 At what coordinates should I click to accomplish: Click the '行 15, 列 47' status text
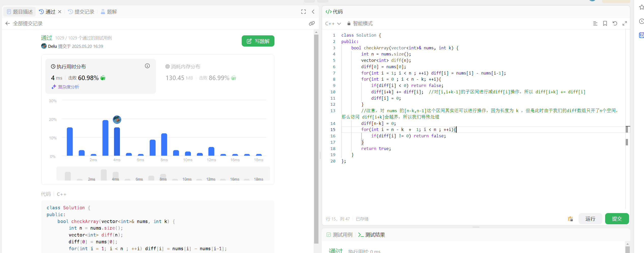click(338, 219)
